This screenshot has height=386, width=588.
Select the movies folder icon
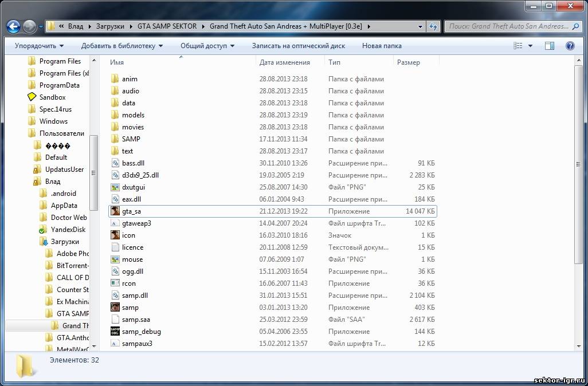[x=115, y=127]
